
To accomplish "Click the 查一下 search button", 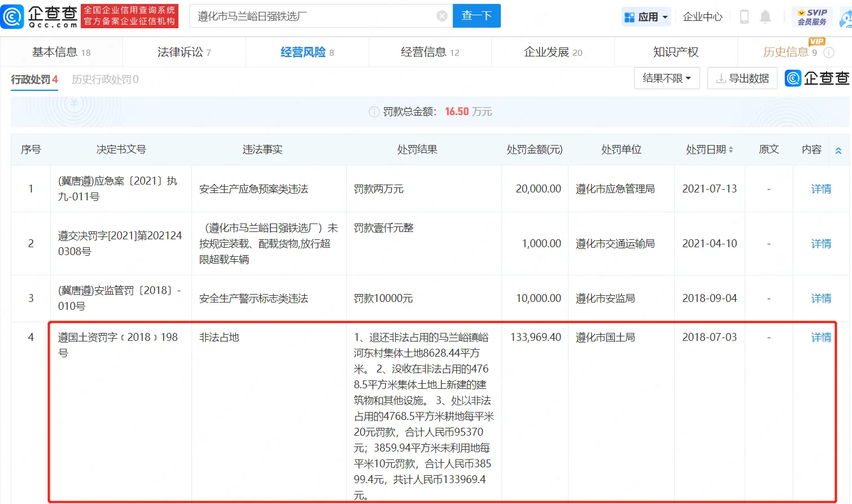I will coord(477,16).
